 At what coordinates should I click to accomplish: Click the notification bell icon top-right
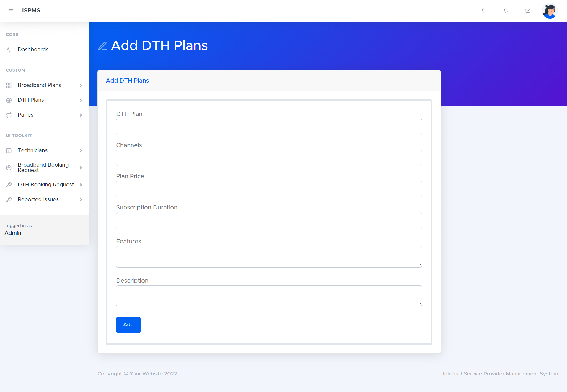(483, 11)
